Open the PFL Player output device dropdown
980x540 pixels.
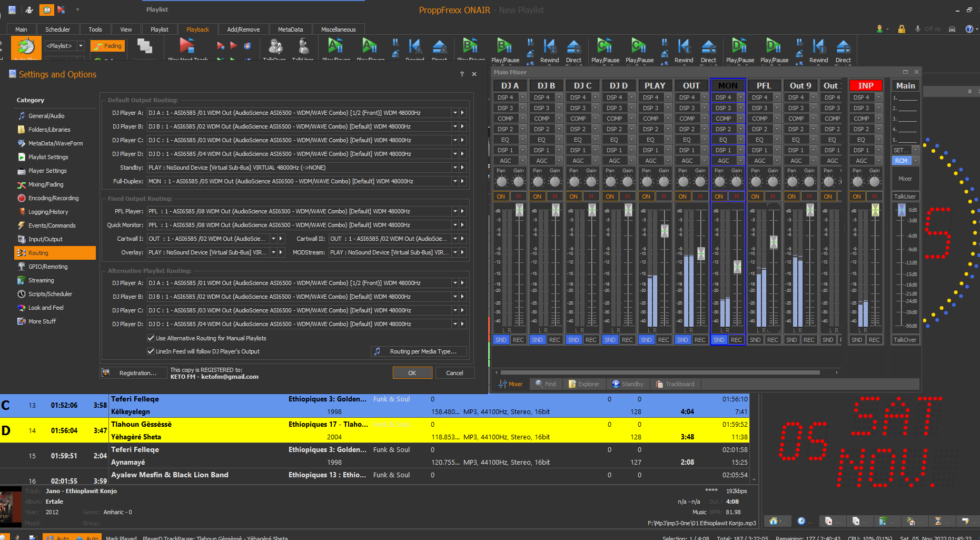(454, 211)
